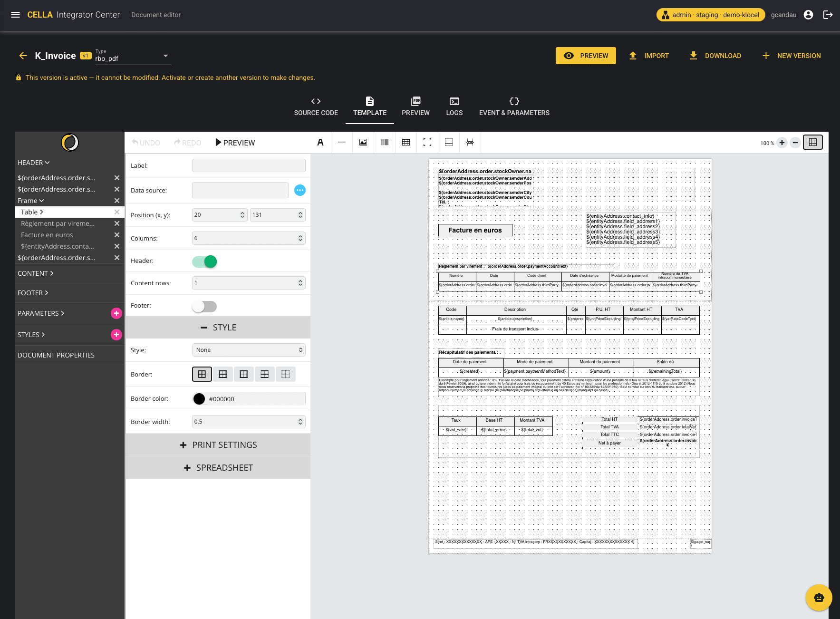Click the toolbar PREVIEW play button
840x619 pixels.
click(x=235, y=143)
